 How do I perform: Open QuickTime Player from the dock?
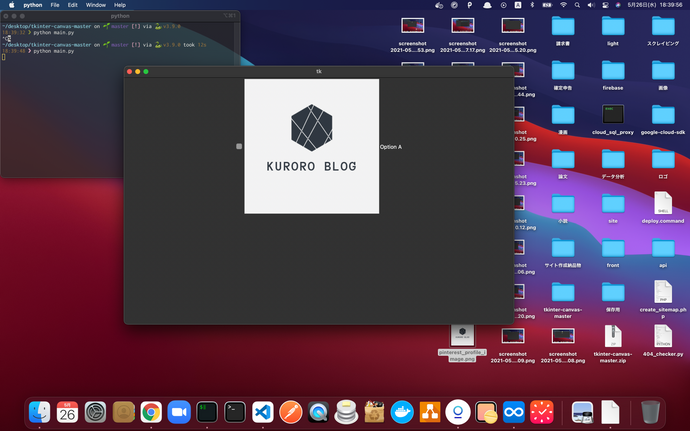pos(319,413)
